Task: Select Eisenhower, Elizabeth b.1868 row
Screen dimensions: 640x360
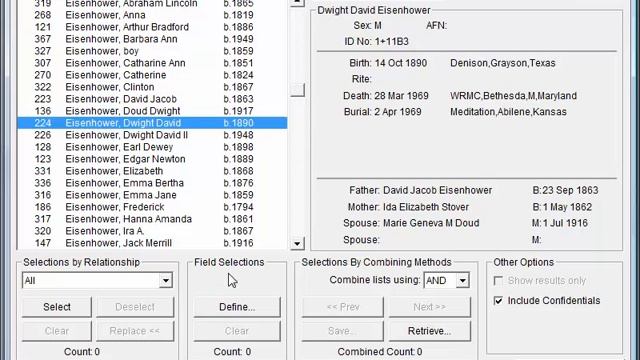Action: [152, 171]
